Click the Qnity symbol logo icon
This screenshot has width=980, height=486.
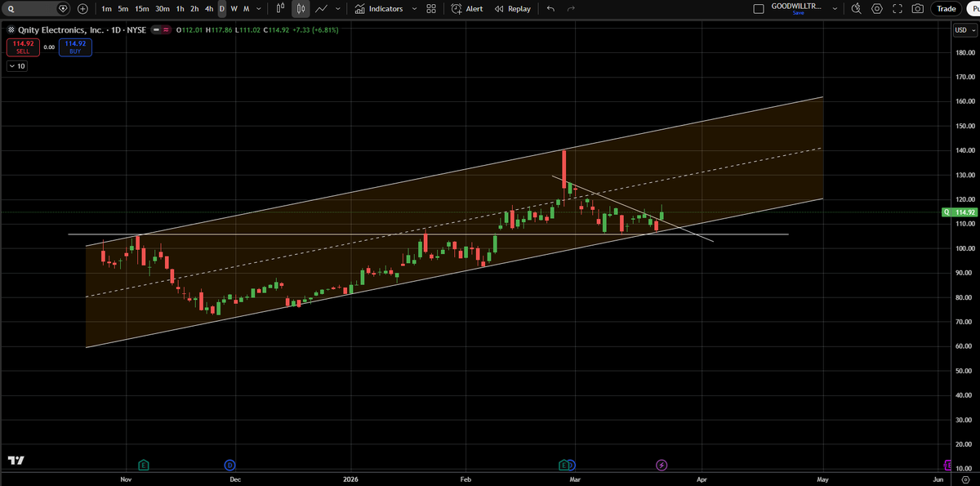coord(11,30)
